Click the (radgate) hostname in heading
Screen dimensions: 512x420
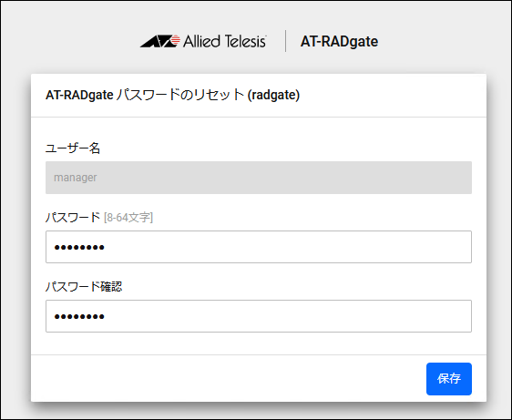(273, 95)
